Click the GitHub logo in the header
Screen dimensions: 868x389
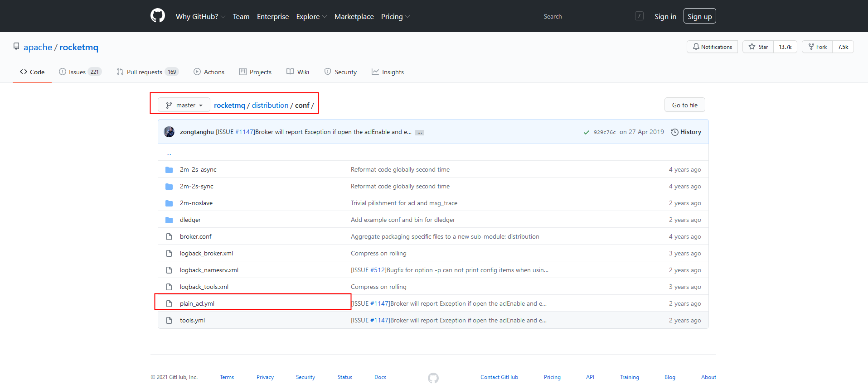tap(158, 16)
